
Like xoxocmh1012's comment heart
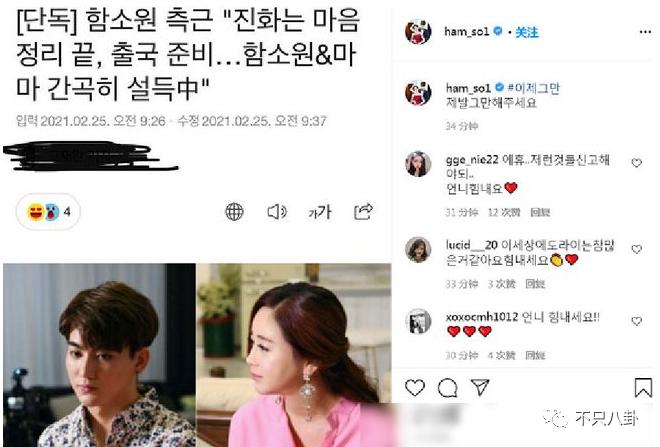coord(636,321)
